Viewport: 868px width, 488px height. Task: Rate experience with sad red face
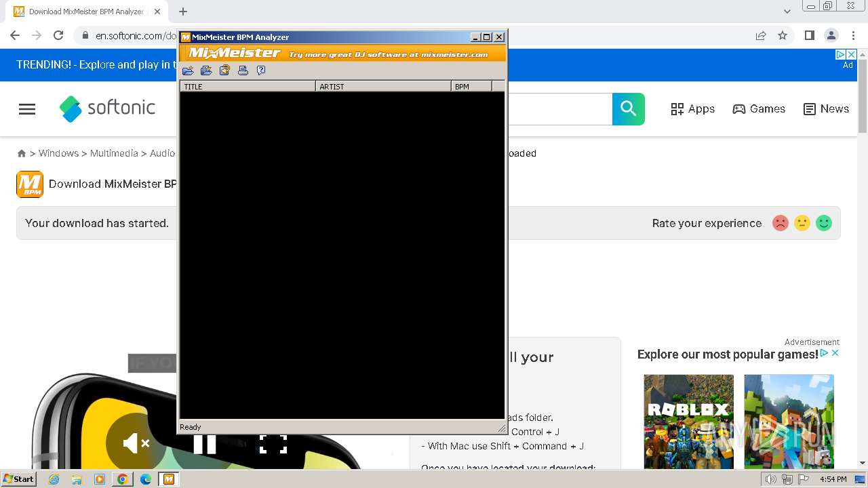[x=781, y=223]
